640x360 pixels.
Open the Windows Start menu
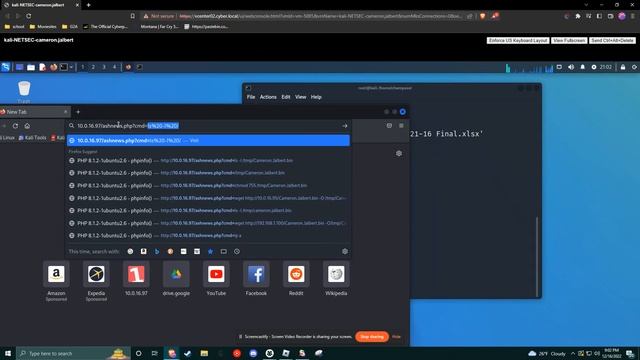[x=8, y=353]
